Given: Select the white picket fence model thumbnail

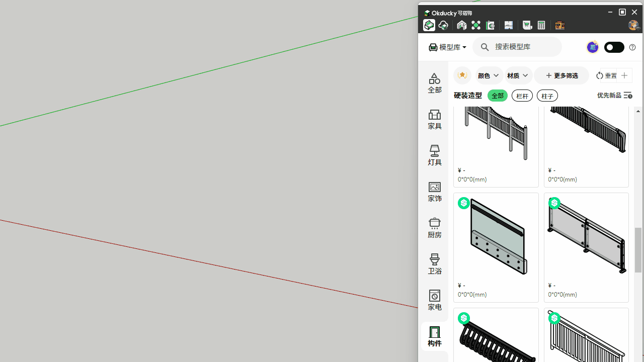Looking at the screenshot, I should click(x=496, y=134).
